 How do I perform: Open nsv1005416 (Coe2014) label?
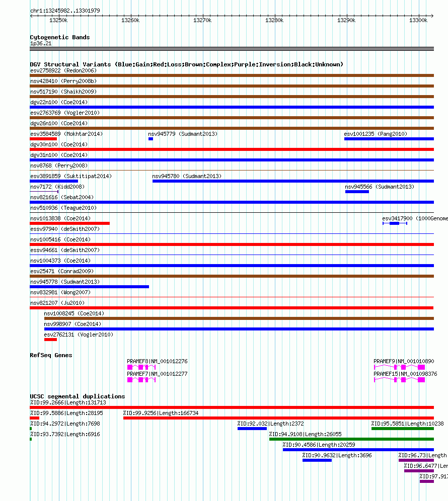(60, 239)
